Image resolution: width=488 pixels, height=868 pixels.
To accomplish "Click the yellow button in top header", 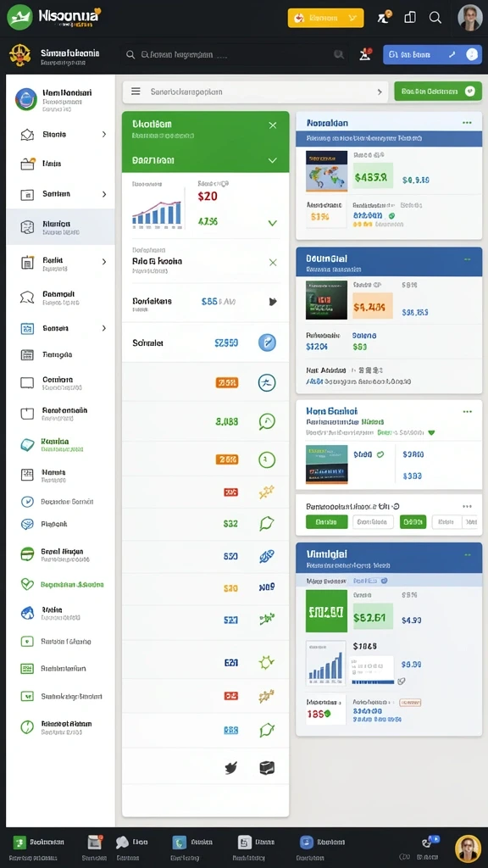I will tap(326, 18).
